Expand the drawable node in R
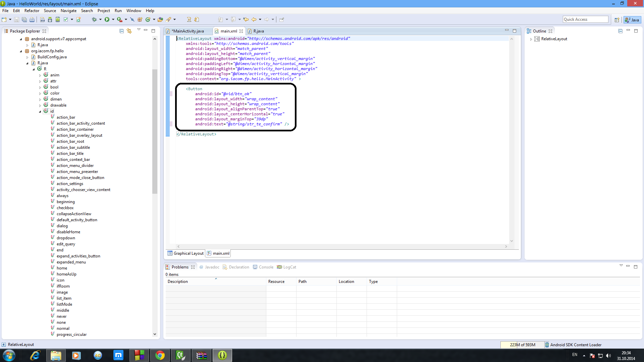Image resolution: width=644 pixels, height=362 pixels. 40,106
